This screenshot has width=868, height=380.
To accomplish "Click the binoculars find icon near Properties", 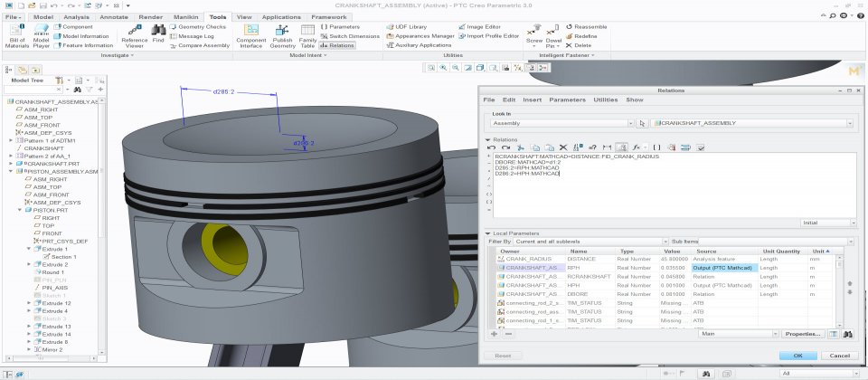I will 848,334.
